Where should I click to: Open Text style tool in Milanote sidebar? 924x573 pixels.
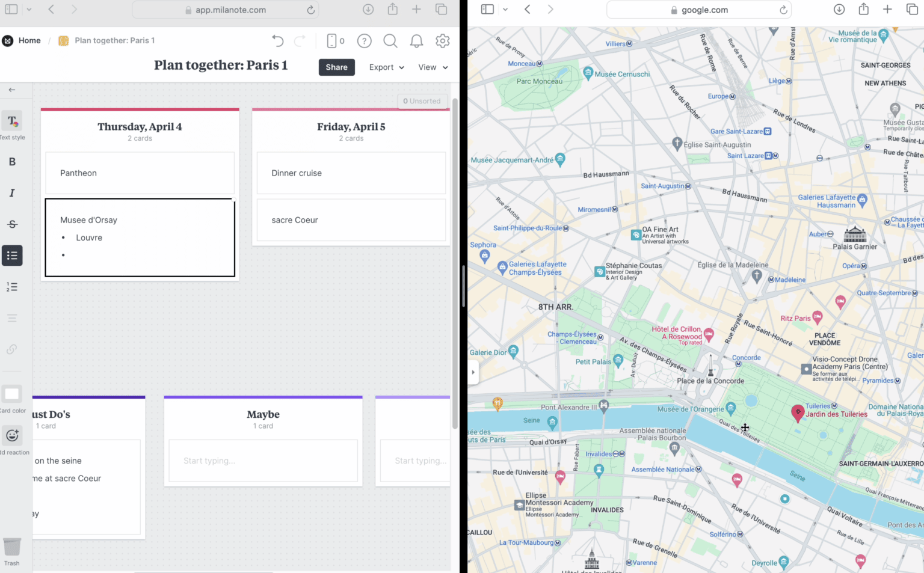pos(12,121)
